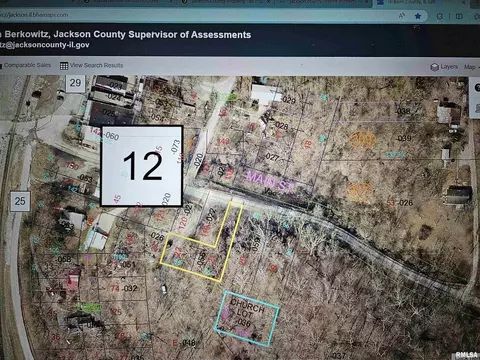Image resolution: width=480 pixels, height=360 pixels.
Task: Click the read aloud icon in address bar
Action: pos(402,16)
